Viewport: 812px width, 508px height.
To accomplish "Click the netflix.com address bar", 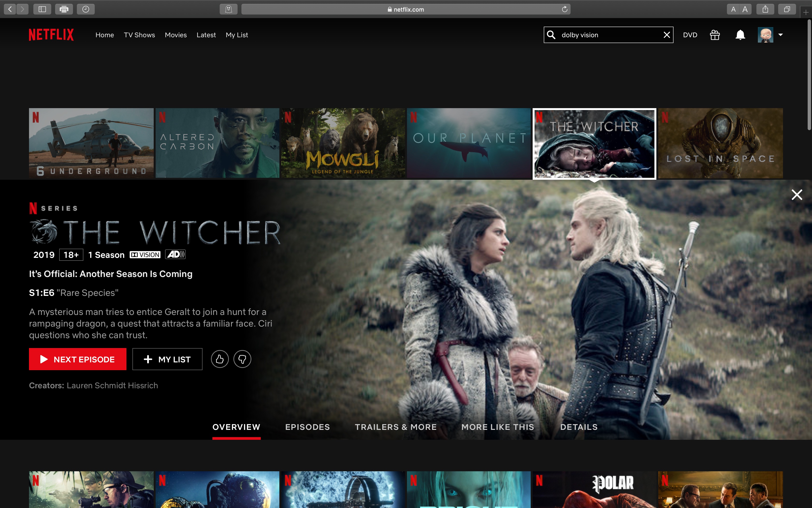I will (x=406, y=9).
